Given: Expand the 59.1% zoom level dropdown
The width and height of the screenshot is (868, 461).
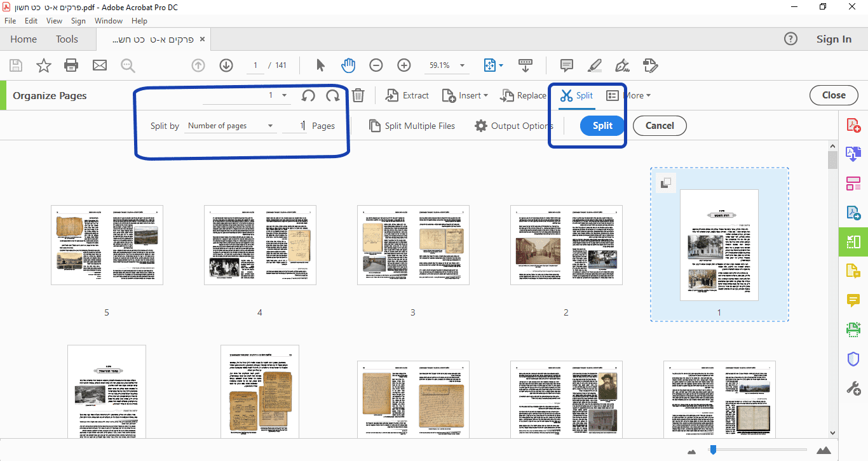Looking at the screenshot, I should coord(462,65).
